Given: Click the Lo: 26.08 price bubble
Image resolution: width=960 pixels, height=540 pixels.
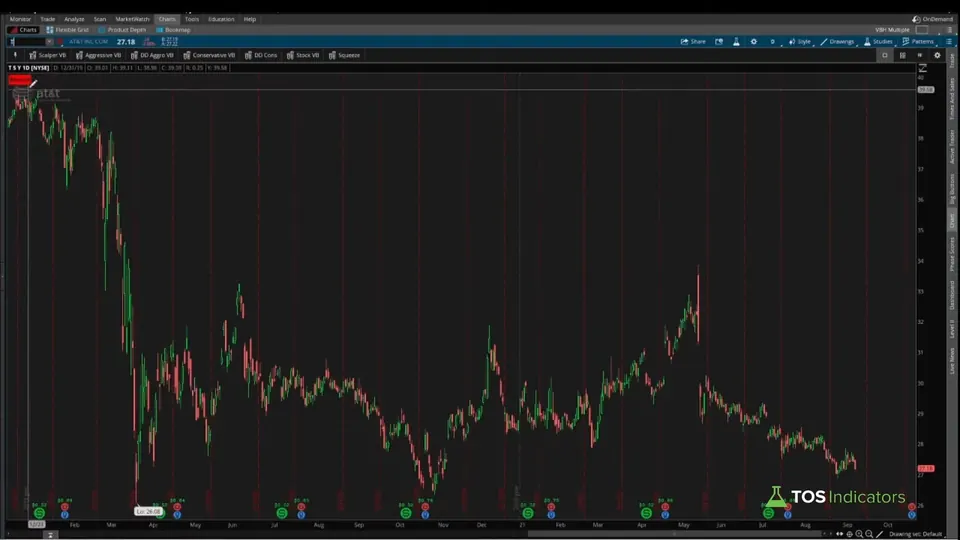Looking at the screenshot, I should coord(148,511).
